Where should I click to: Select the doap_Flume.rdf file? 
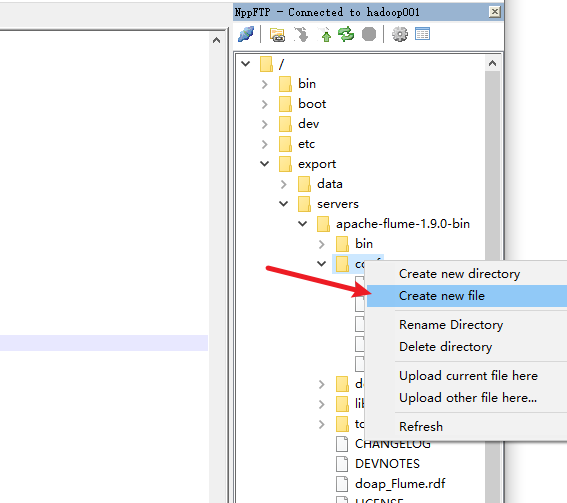pyautogui.click(x=400, y=484)
